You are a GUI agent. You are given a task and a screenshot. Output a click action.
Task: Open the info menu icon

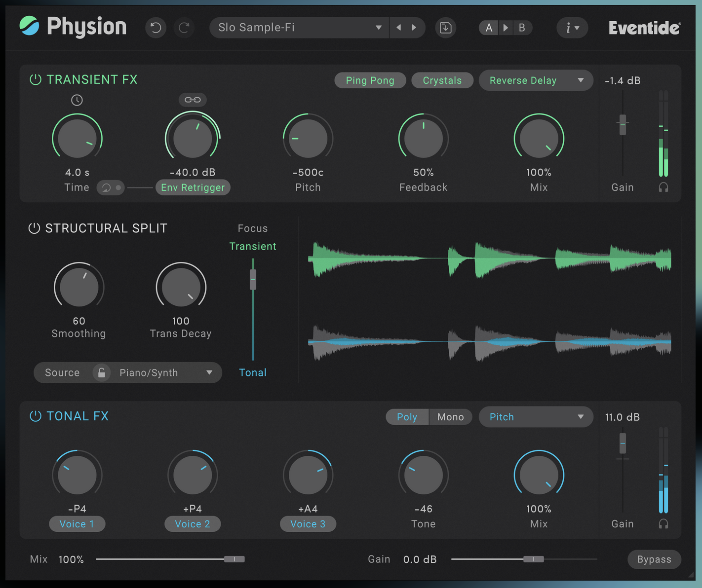pos(572,28)
